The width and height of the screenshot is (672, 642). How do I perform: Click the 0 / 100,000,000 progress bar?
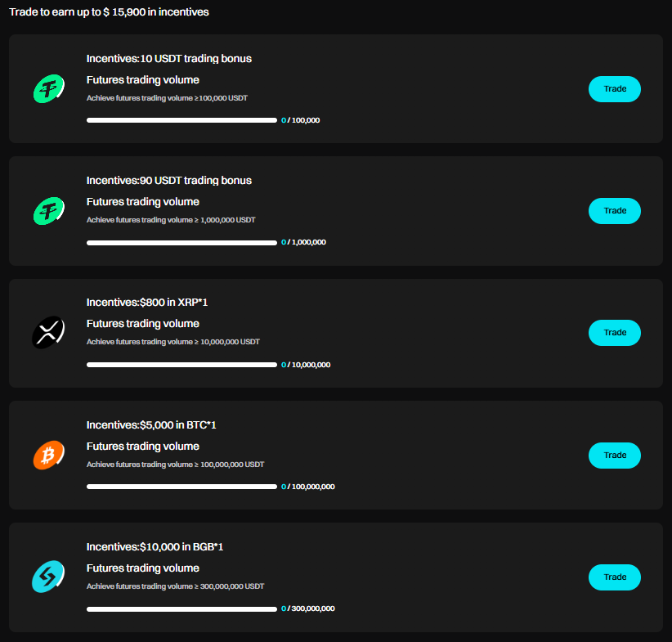coord(181,487)
